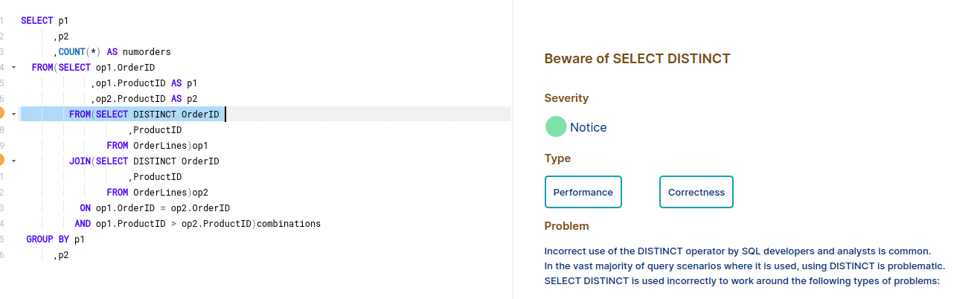The width and height of the screenshot is (980, 299).
Task: Select the Performance type tag
Action: coord(583,192)
